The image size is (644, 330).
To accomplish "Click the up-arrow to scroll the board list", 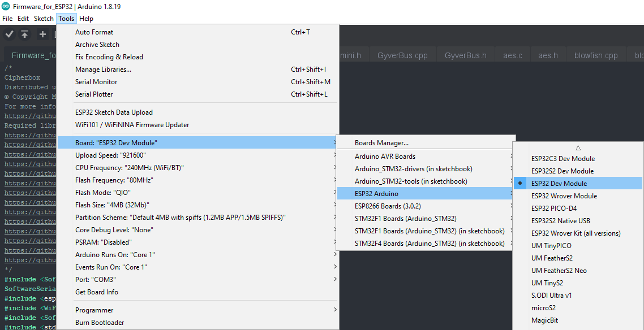I will click(x=578, y=147).
